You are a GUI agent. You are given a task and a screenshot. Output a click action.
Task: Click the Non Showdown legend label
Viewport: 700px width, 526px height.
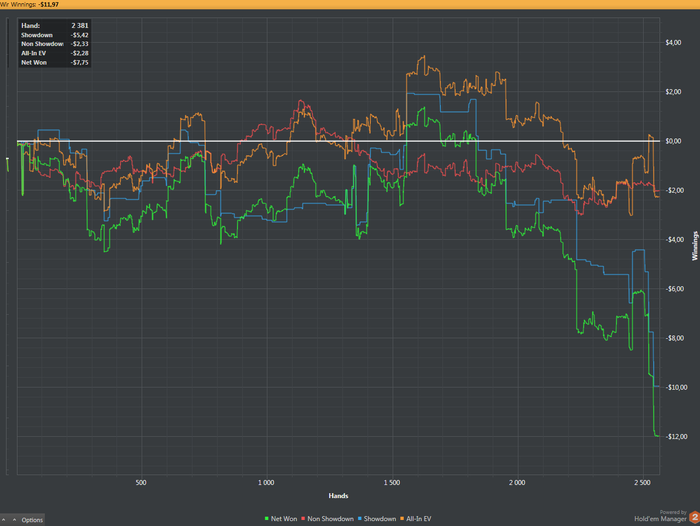pyautogui.click(x=330, y=519)
